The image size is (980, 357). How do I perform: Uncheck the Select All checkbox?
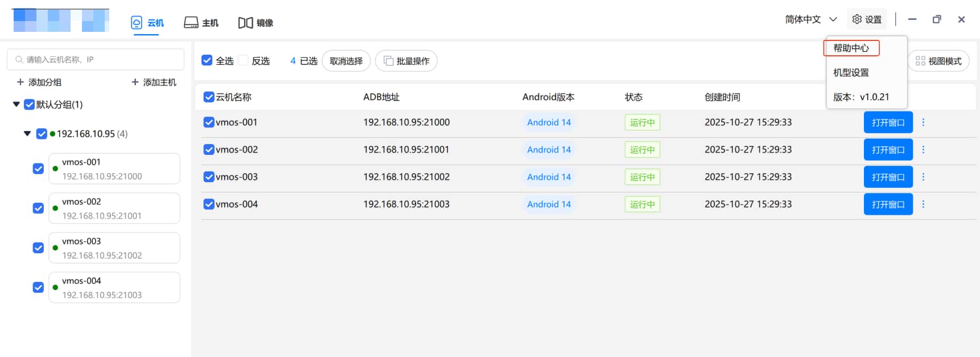[x=207, y=60]
